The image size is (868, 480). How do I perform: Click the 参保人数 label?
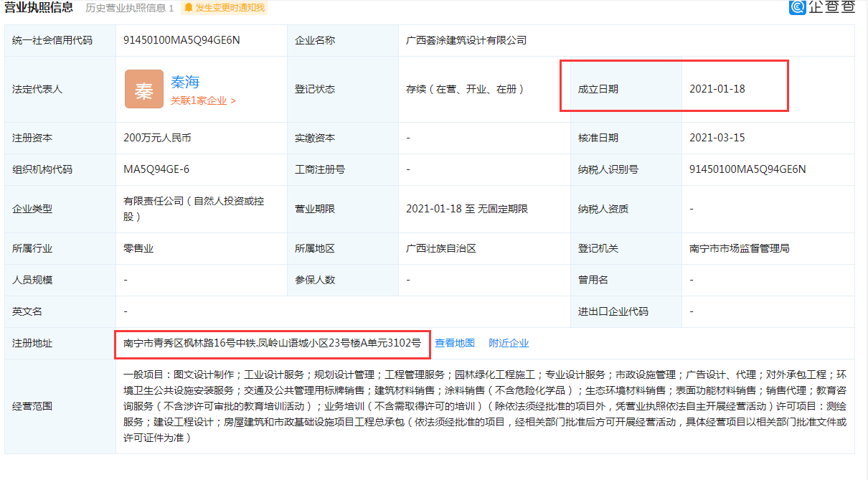coord(315,280)
